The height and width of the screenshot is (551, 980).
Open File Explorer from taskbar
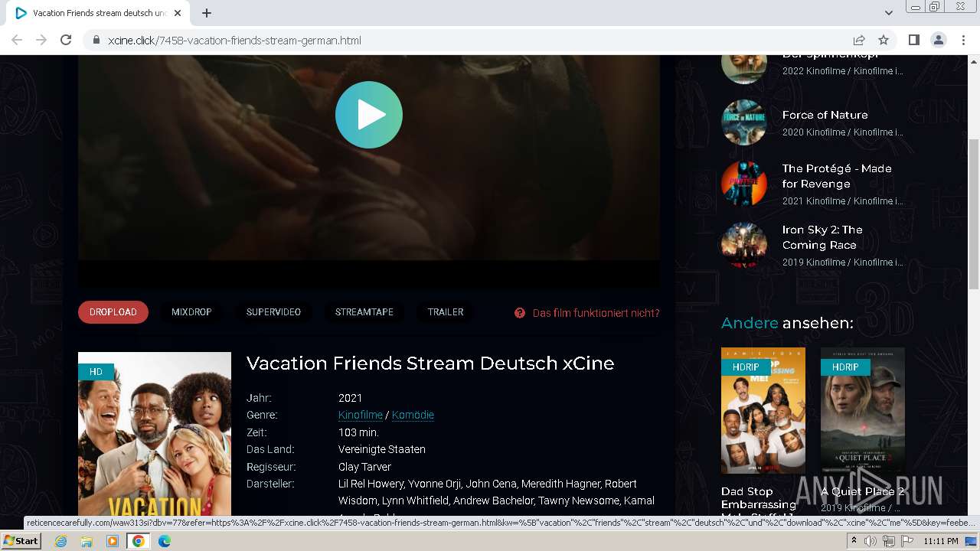coord(87,541)
